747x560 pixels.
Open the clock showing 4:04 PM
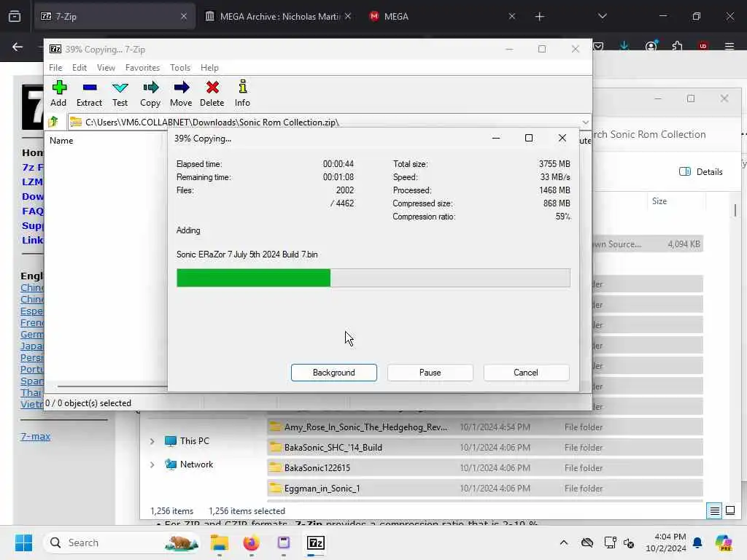pos(665,542)
